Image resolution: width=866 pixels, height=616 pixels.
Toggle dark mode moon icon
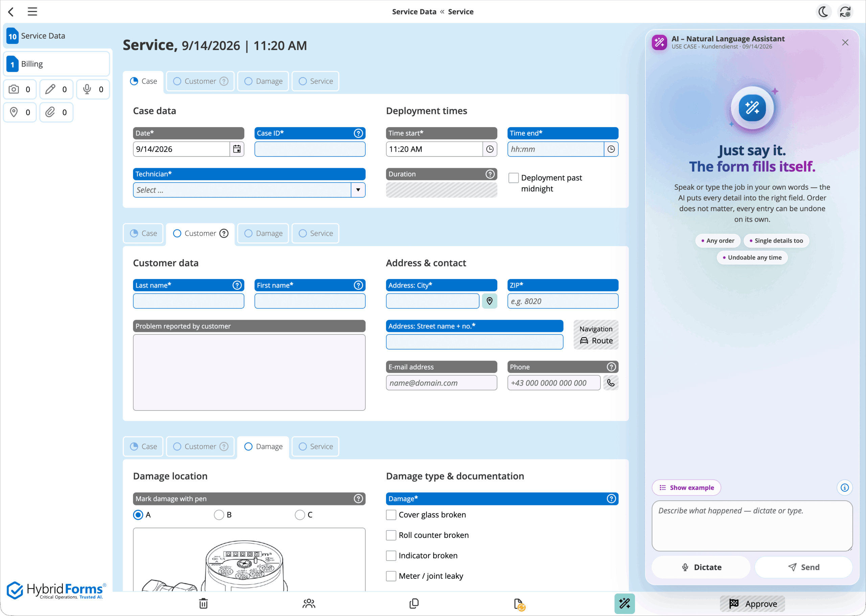click(x=823, y=12)
